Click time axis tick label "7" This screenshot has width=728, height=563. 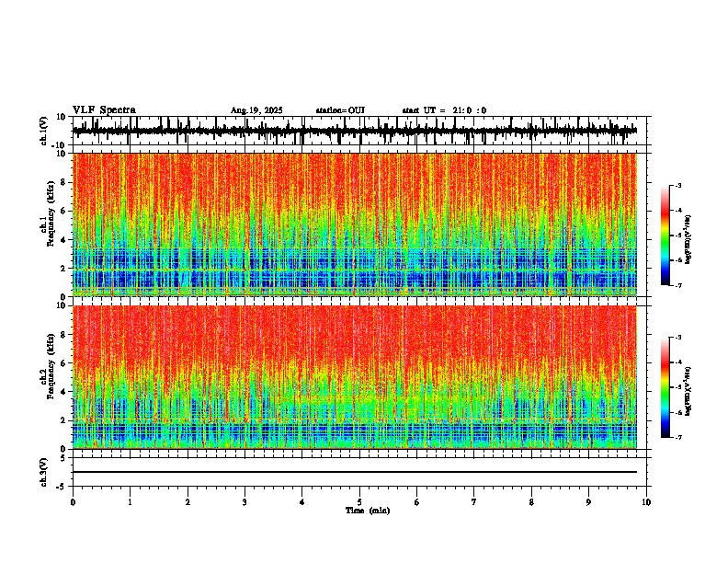pos(474,502)
